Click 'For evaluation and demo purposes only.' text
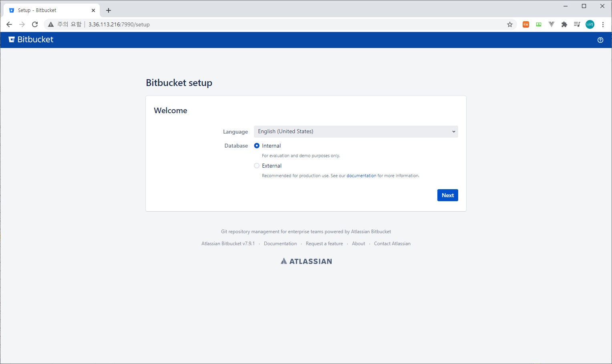Screen dimensions: 612x364 click(x=301, y=156)
